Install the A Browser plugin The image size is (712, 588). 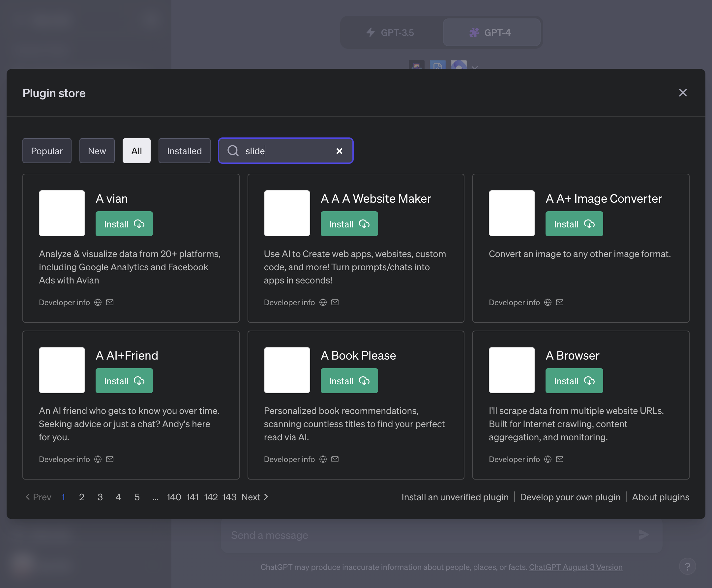click(574, 381)
